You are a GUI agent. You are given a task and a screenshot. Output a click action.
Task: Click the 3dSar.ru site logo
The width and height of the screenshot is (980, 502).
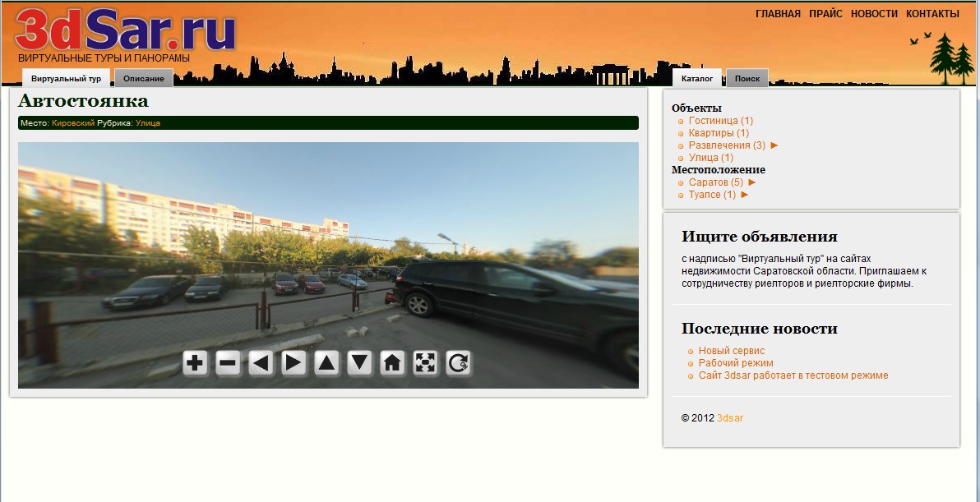[x=125, y=30]
